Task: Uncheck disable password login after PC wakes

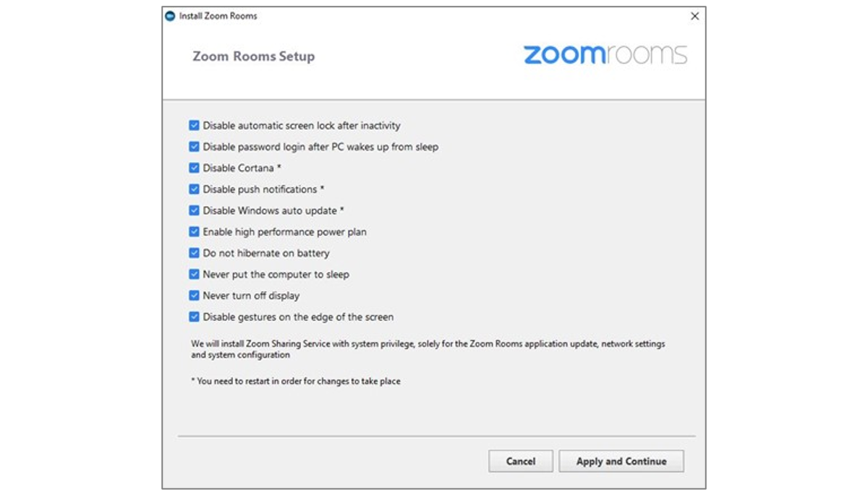Action: coord(194,146)
